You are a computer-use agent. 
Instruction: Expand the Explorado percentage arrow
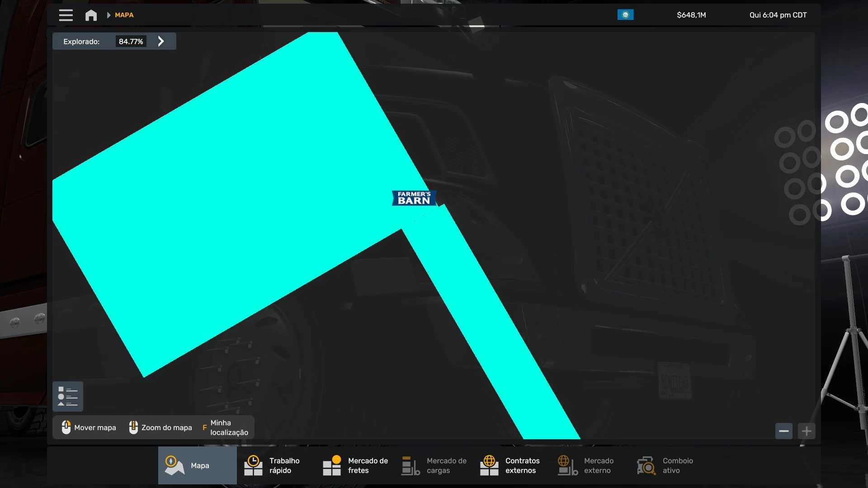(x=161, y=41)
